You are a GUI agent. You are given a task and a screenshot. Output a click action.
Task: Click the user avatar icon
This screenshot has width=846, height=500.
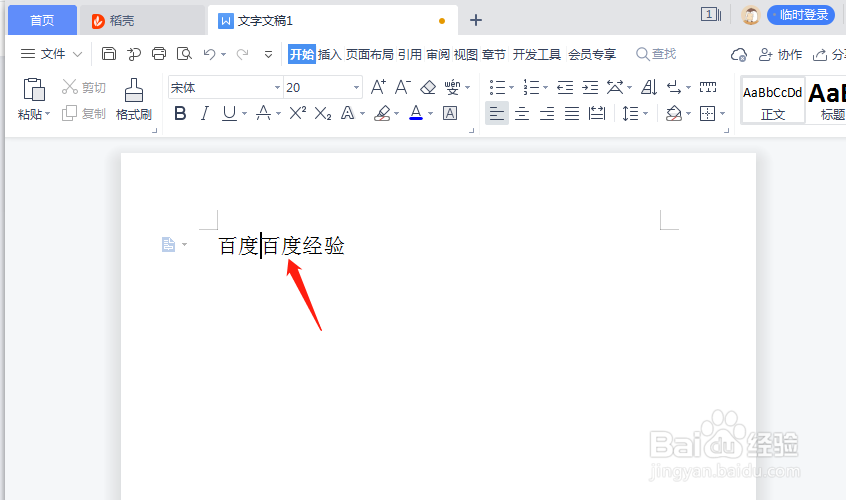tap(751, 15)
